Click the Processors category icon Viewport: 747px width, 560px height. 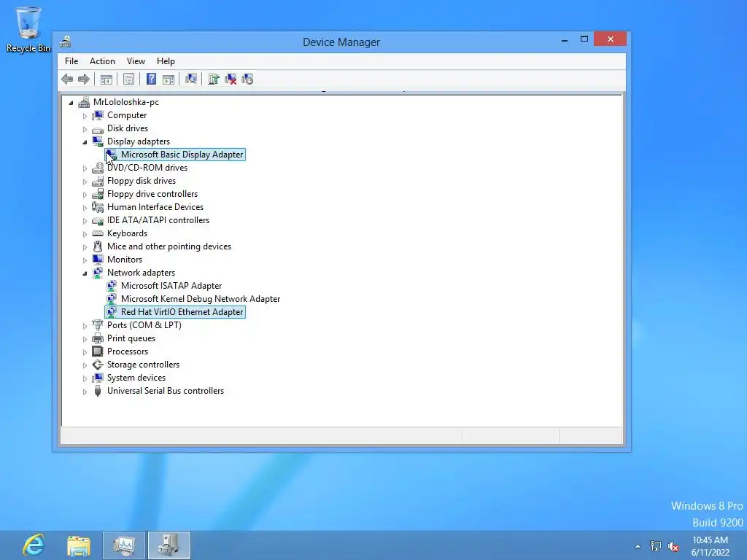point(98,351)
